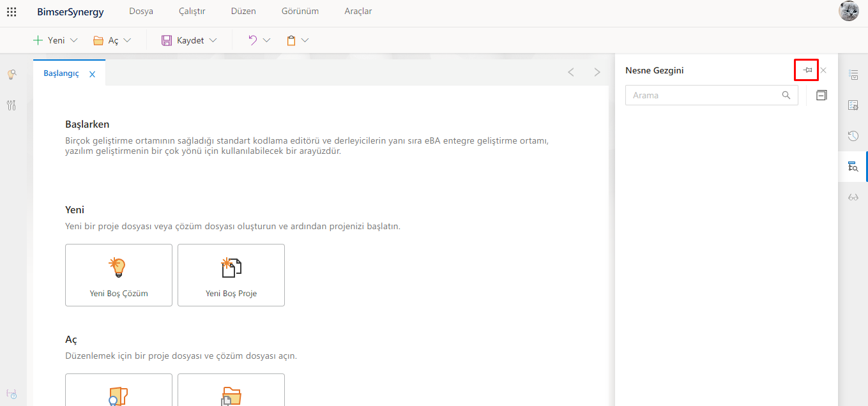Expand the Kaydet dropdown arrow
The width and height of the screenshot is (868, 406).
pyautogui.click(x=213, y=40)
